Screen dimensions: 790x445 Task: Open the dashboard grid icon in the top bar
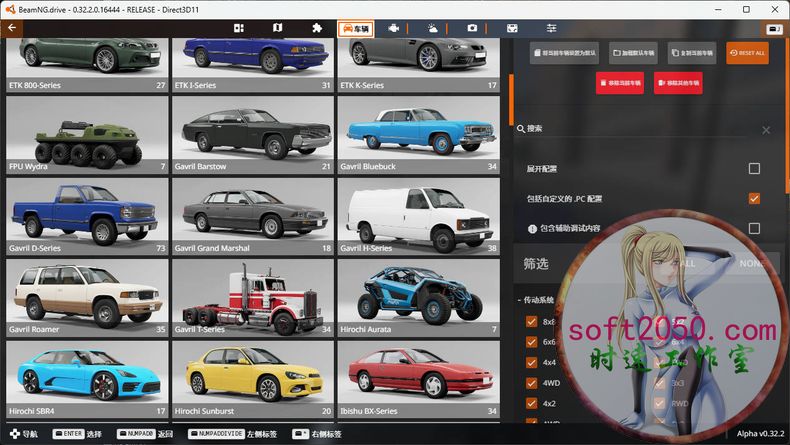[x=239, y=28]
